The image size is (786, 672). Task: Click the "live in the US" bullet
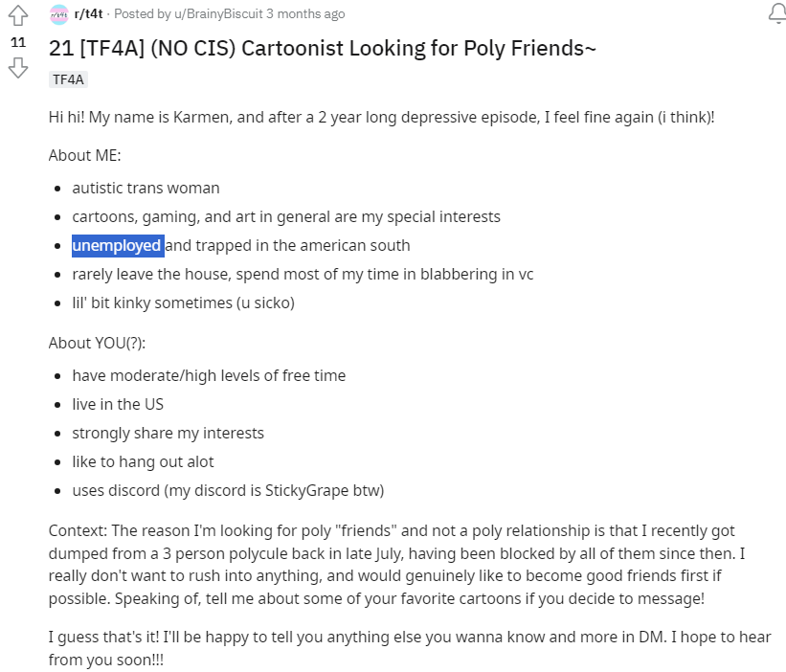[x=118, y=404]
